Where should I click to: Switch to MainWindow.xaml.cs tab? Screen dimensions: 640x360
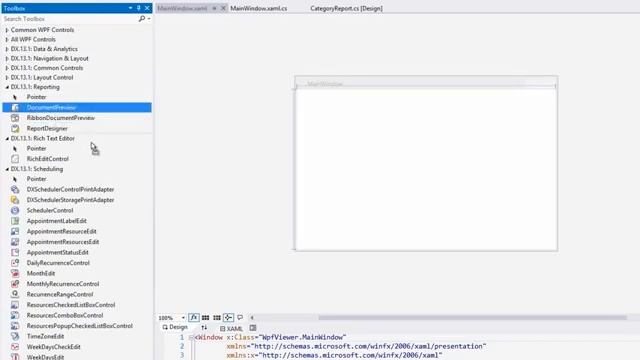tap(259, 8)
